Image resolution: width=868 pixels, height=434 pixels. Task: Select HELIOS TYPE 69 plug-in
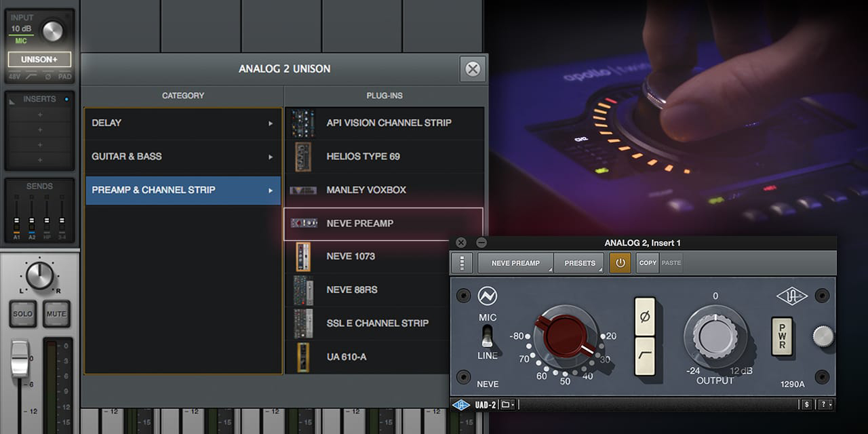coord(384,157)
